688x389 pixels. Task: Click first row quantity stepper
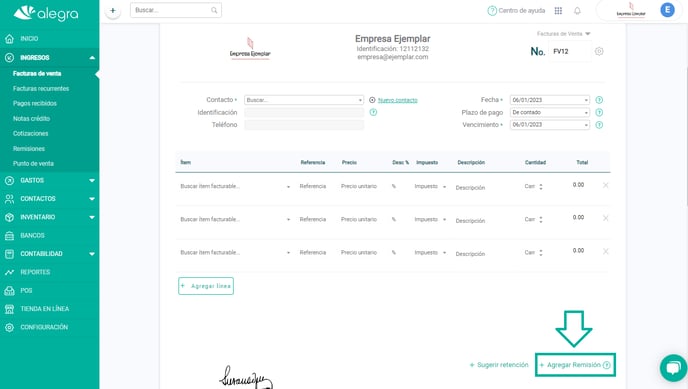pos(541,187)
